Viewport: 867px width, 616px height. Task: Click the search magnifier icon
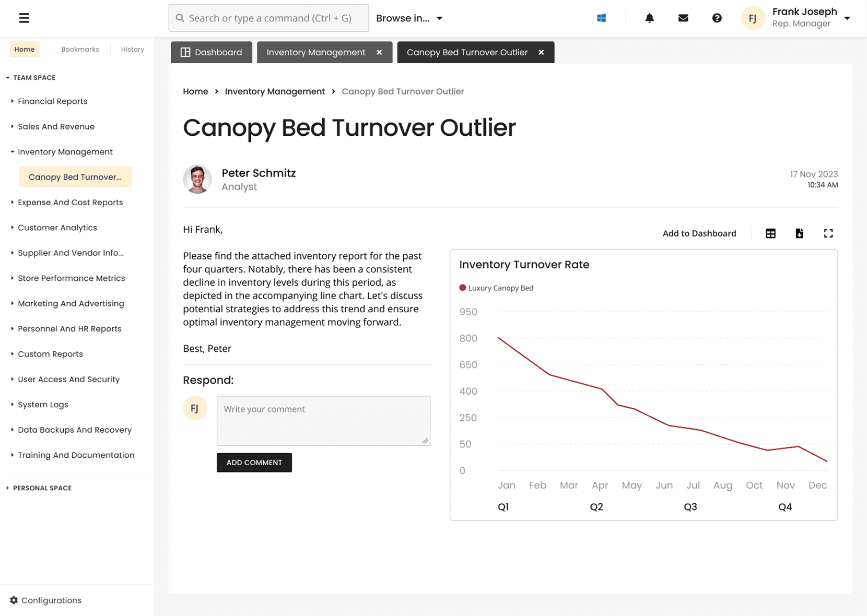(180, 18)
